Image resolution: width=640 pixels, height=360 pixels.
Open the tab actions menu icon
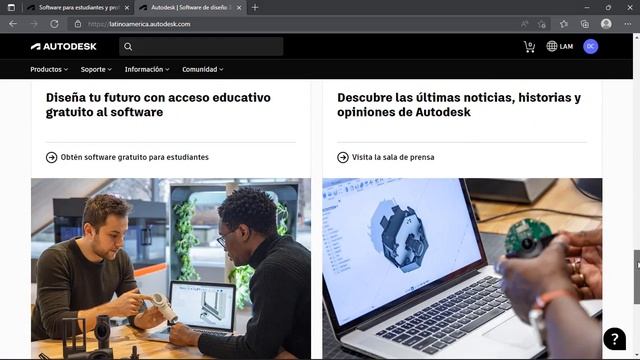point(11,7)
